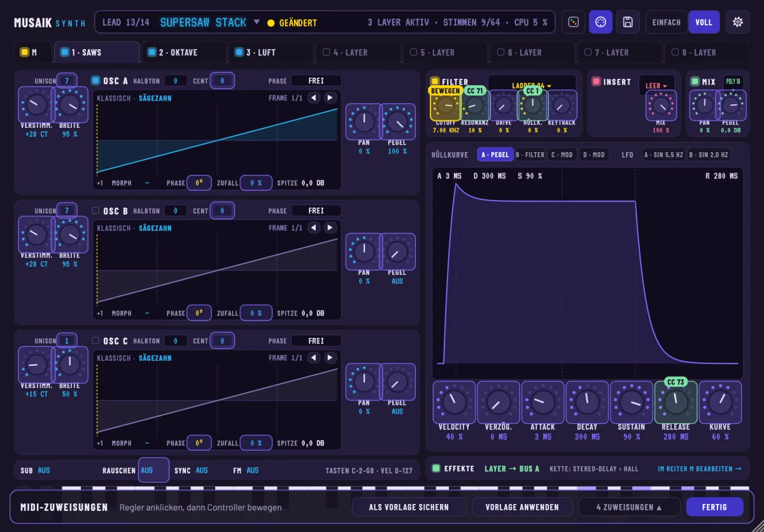The height and width of the screenshot is (532, 764).
Task: Click the Release knob with CC 73
Action: click(x=676, y=402)
